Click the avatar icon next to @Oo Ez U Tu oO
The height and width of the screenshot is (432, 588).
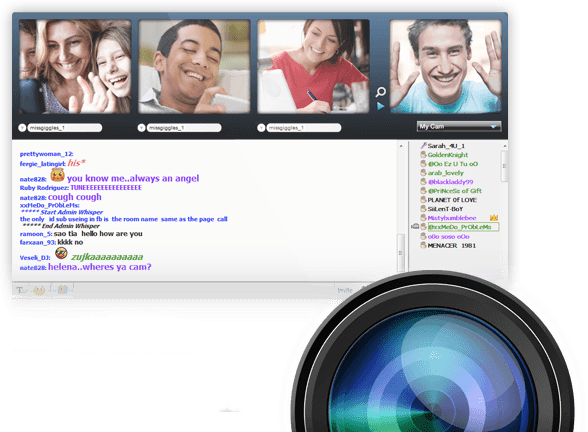point(423,164)
